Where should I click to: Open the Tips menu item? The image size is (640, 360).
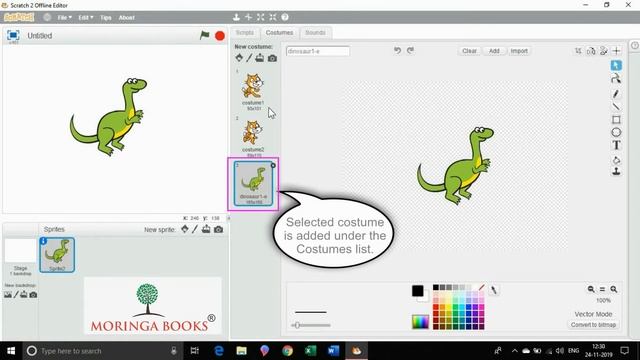(106, 18)
